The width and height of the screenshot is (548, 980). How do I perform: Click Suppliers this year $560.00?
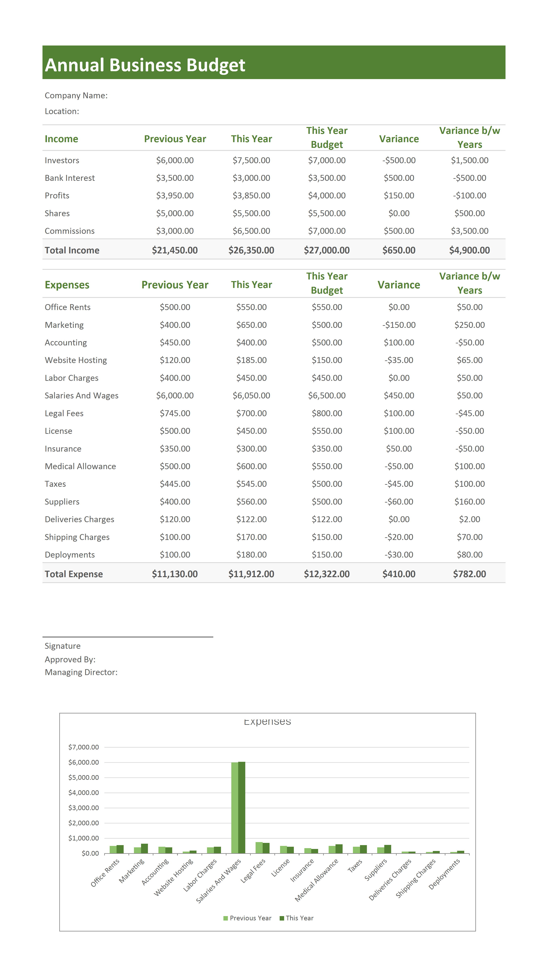point(251,501)
